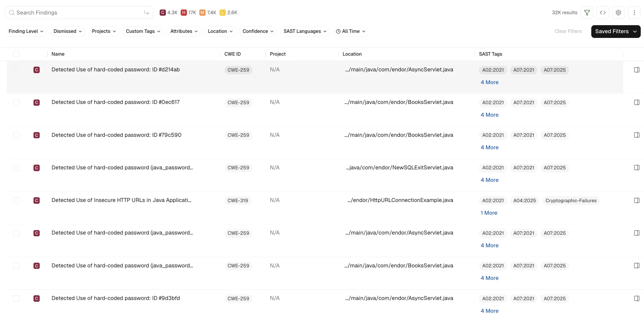The image size is (644, 321).
Task: Open side panel for NewSQLExitServlet.java finding
Action: pos(637,168)
